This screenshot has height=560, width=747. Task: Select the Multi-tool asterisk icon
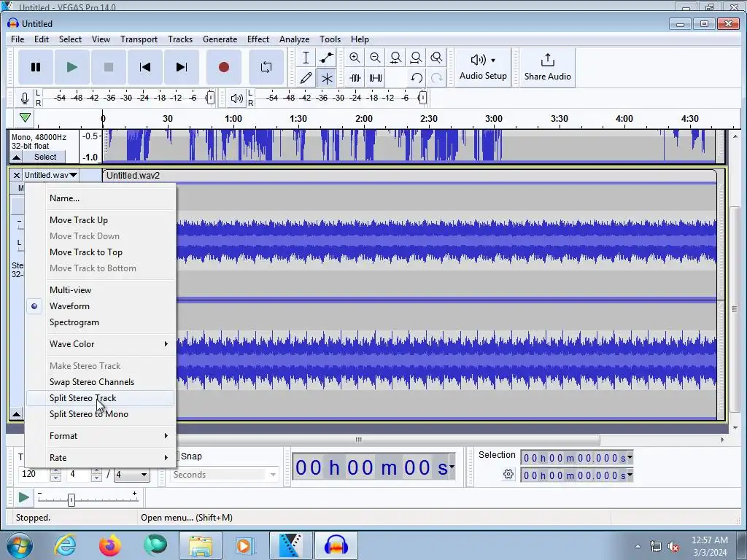pyautogui.click(x=326, y=78)
